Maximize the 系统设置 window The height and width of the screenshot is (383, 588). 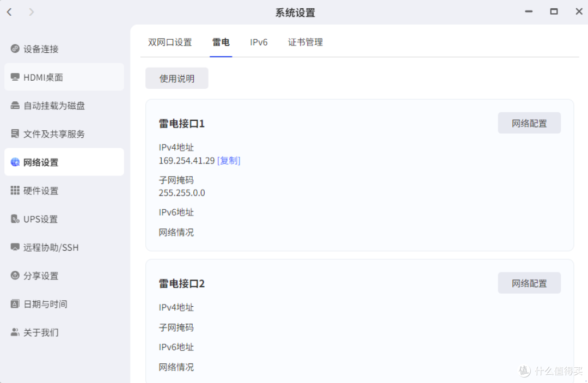[x=554, y=11]
